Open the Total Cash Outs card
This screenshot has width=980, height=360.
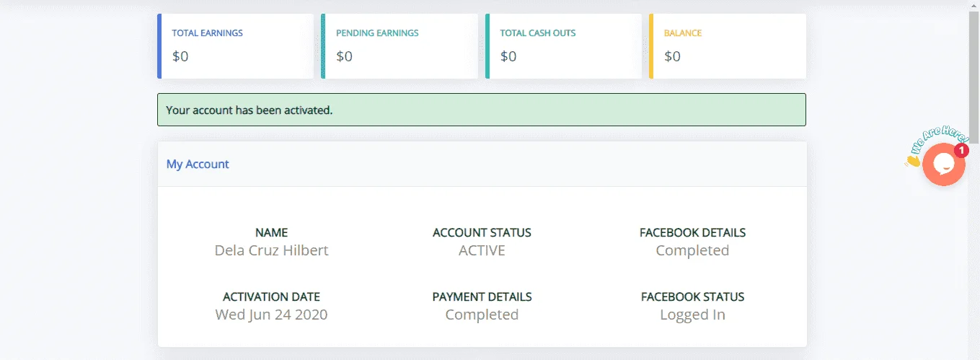[x=563, y=45]
